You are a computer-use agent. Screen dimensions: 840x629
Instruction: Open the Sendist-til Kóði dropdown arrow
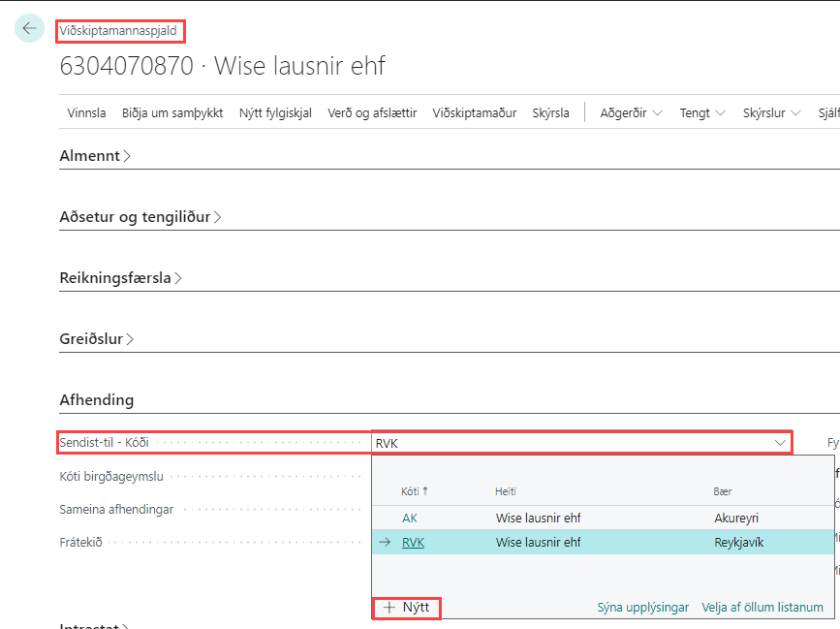coord(781,443)
